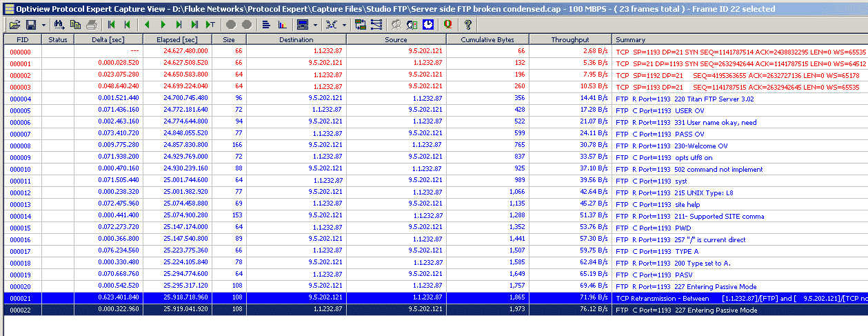Click the Save floppy disk icon
This screenshot has height=336, width=868.
point(32,24)
